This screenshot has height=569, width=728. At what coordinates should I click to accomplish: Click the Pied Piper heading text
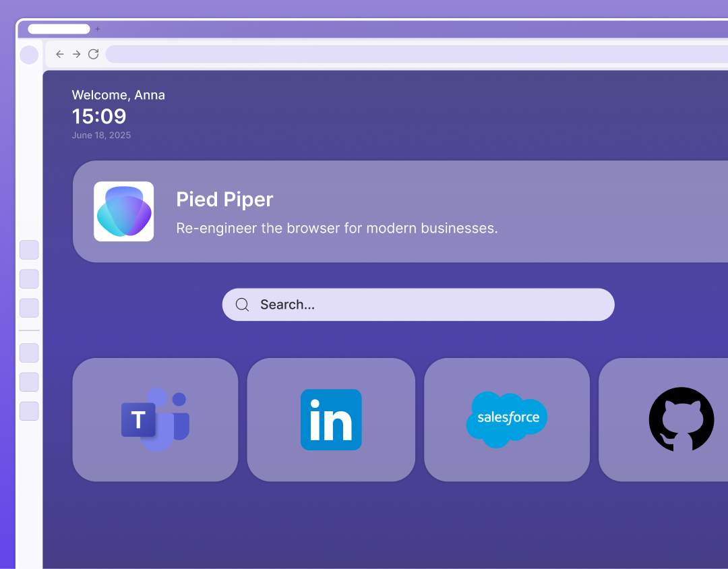click(224, 200)
